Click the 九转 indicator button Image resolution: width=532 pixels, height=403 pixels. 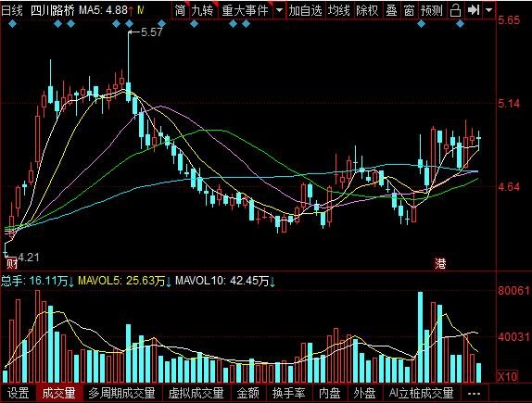pos(202,10)
